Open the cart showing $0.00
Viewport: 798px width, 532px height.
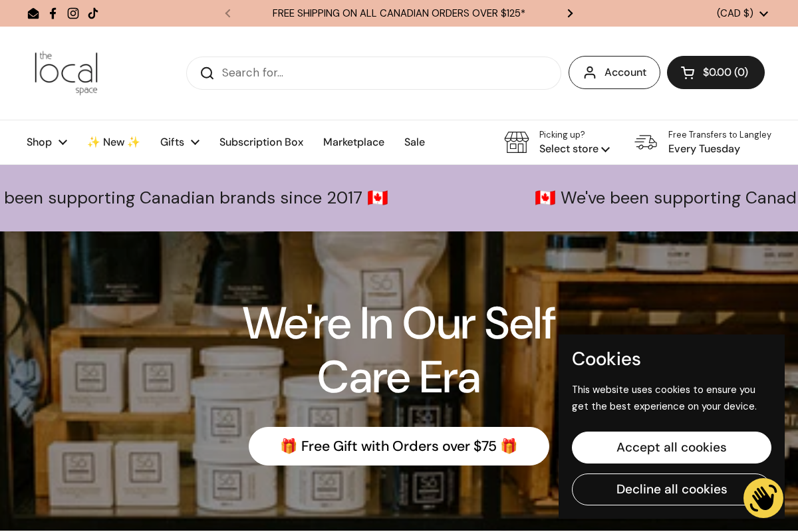click(x=716, y=72)
